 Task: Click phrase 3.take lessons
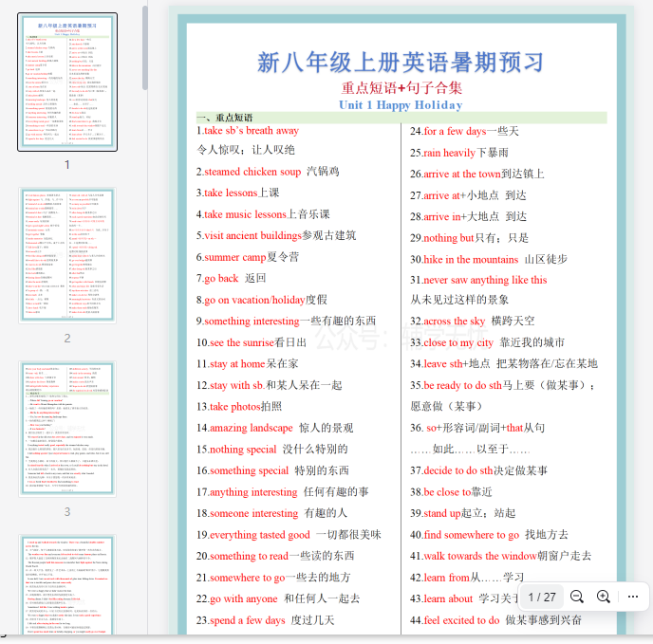coord(227,193)
